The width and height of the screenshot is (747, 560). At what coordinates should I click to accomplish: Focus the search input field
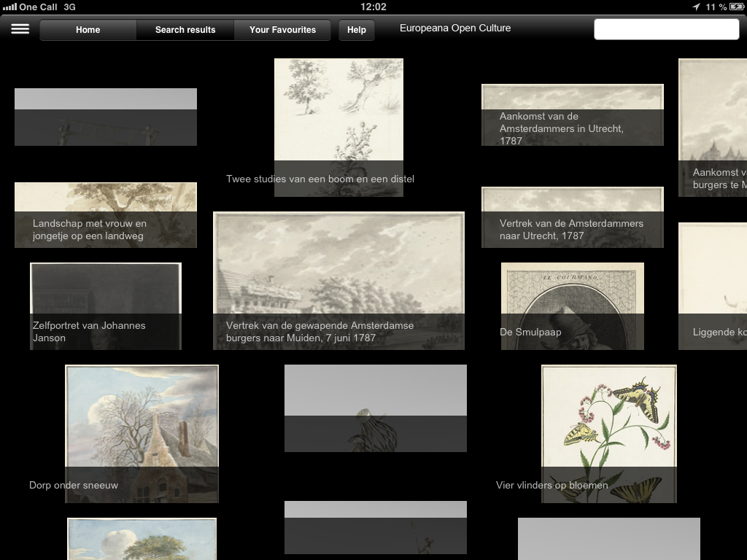(666, 29)
